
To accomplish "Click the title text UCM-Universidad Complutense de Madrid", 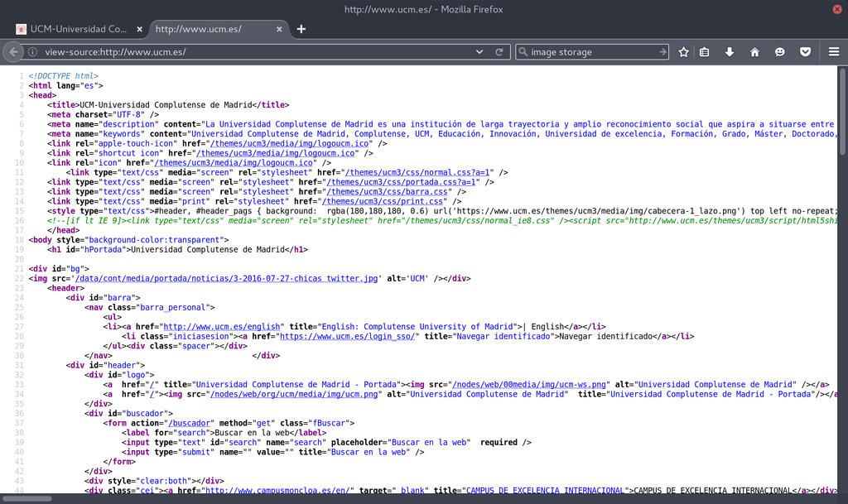I will 166,105.
